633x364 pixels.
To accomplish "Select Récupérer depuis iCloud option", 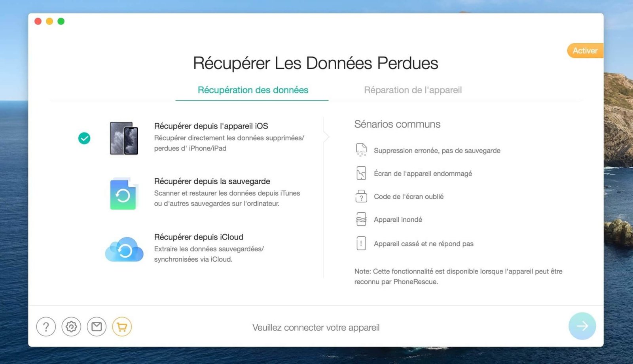I will coord(199,237).
